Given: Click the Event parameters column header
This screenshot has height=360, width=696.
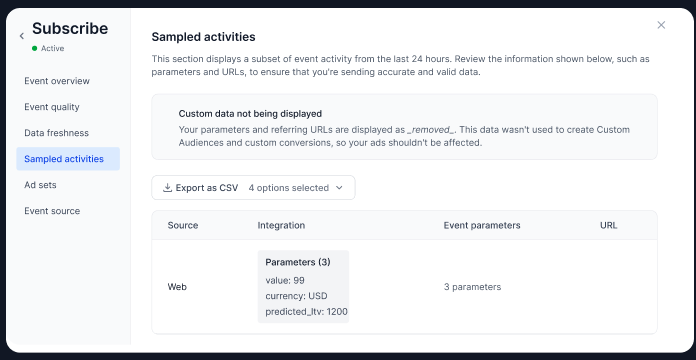Looking at the screenshot, I should tap(482, 225).
